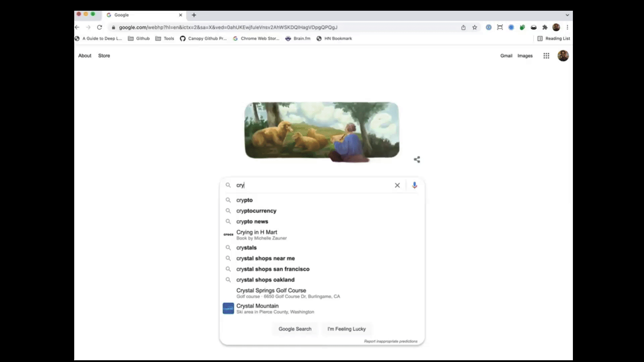The height and width of the screenshot is (362, 644).
Task: Choose 'Crying in H Mart' book suggestion
Action: pyautogui.click(x=322, y=235)
